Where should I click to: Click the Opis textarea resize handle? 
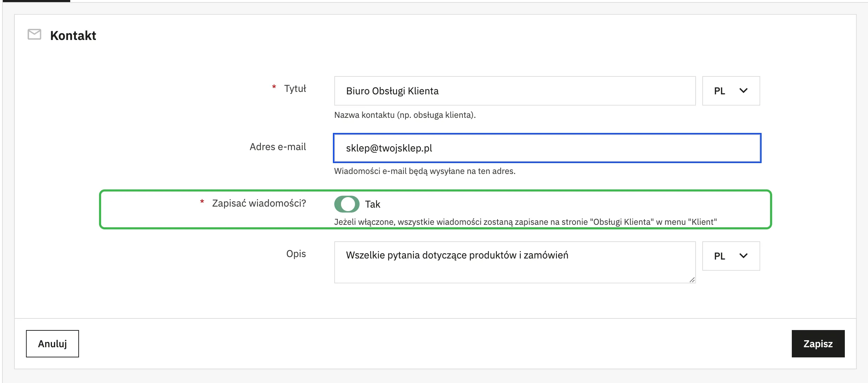(x=692, y=280)
